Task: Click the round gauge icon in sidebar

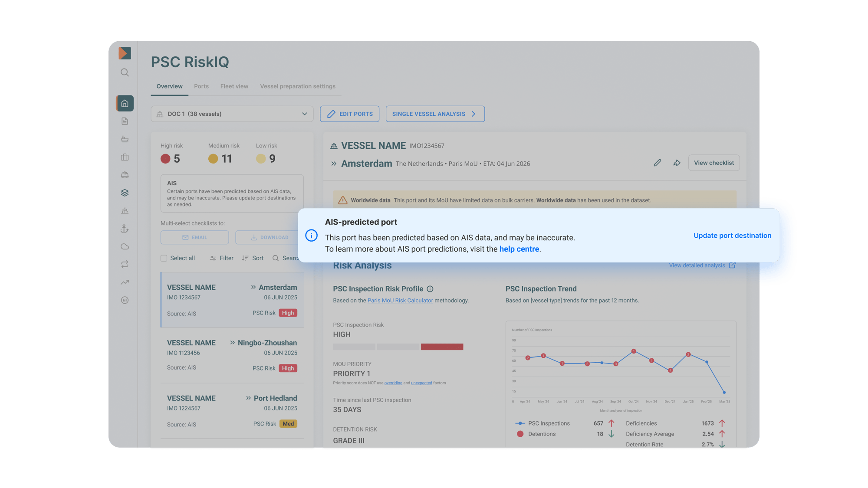Action: [125, 300]
